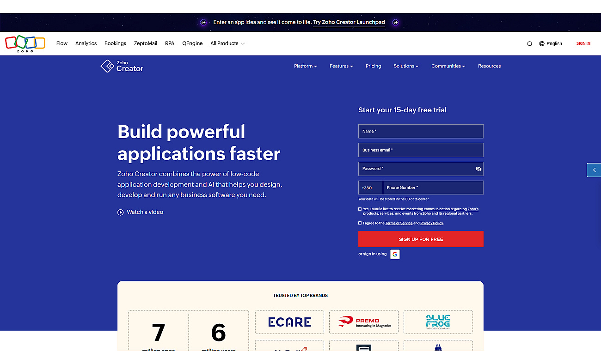The height and width of the screenshot is (364, 601).
Task: Expand the side panel arrow tab
Action: tap(594, 170)
